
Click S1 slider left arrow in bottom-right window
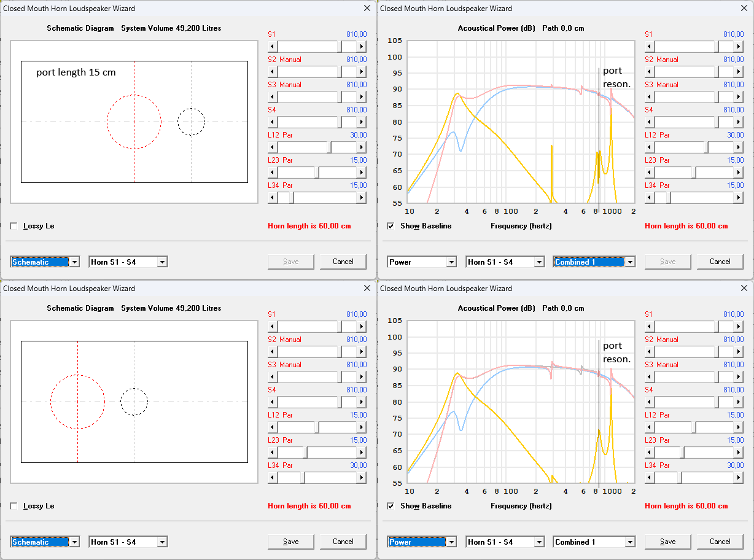point(650,327)
